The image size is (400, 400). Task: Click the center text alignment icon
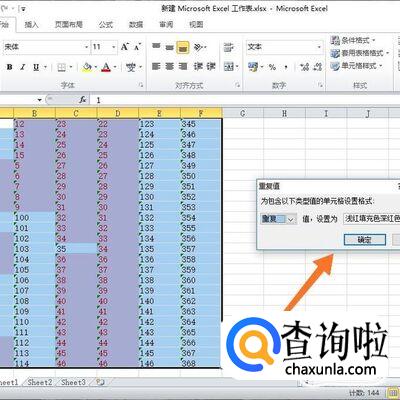pos(169,67)
